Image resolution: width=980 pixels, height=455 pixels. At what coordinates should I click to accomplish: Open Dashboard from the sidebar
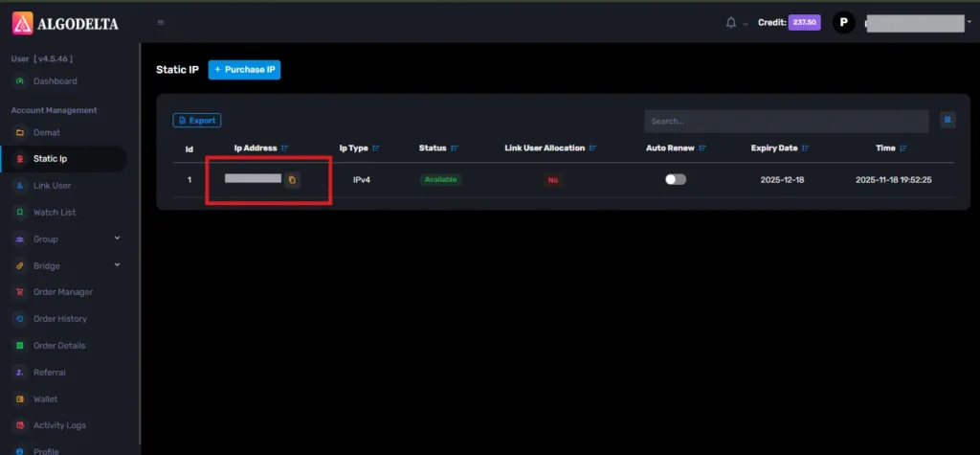tap(55, 81)
